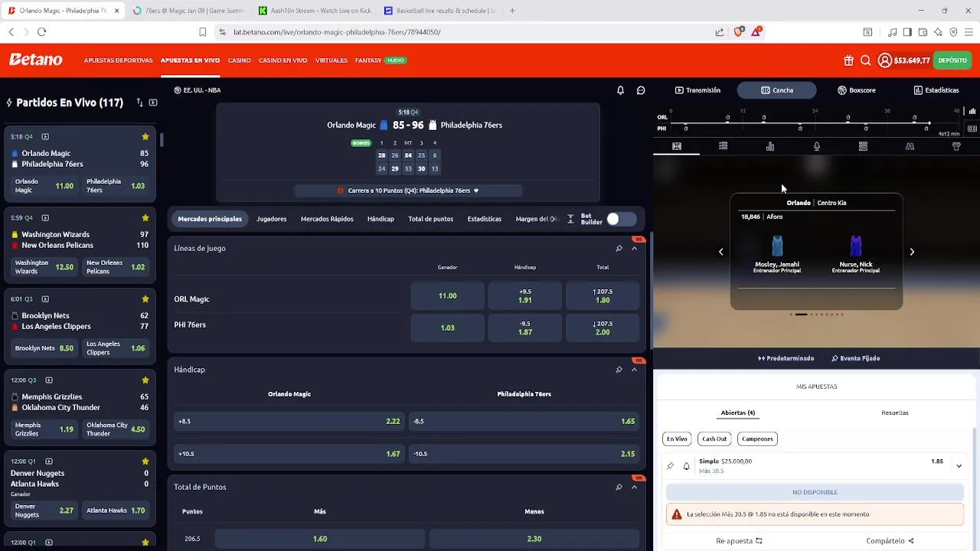Share page via address bar share icon
Viewport: 980px width, 551px height.
(x=720, y=32)
